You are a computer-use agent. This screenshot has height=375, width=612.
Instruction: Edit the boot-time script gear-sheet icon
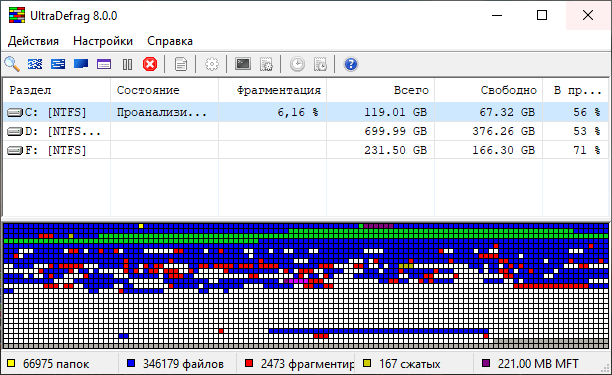pyautogui.click(x=266, y=64)
